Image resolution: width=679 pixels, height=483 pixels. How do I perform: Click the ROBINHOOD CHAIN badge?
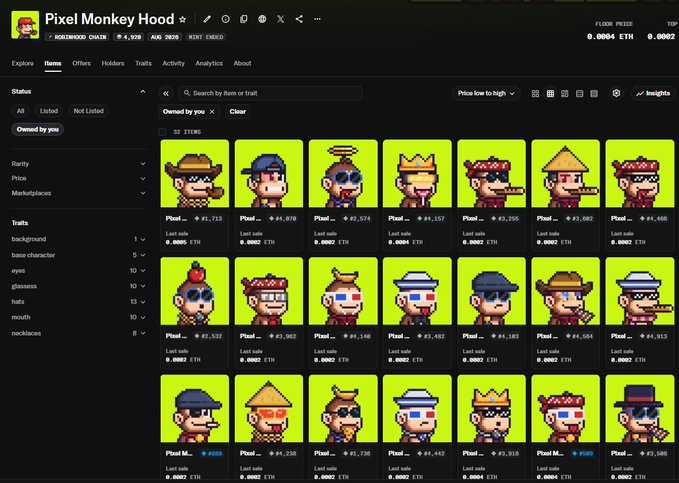tap(77, 37)
